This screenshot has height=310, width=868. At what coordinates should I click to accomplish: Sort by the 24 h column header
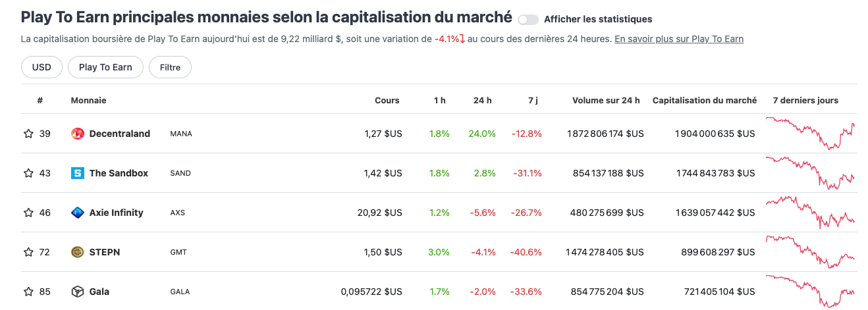point(482,101)
